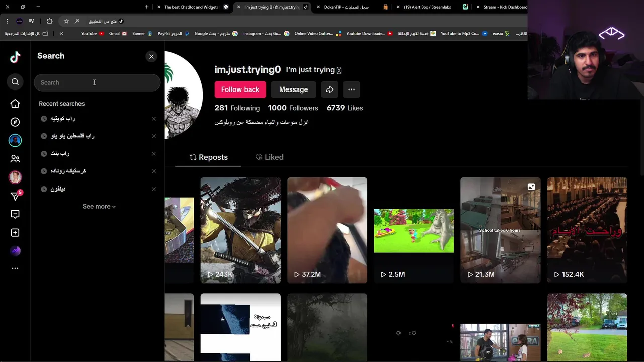Open the classroom post with 21.3M views
This screenshot has width=644, height=362.
(x=500, y=230)
